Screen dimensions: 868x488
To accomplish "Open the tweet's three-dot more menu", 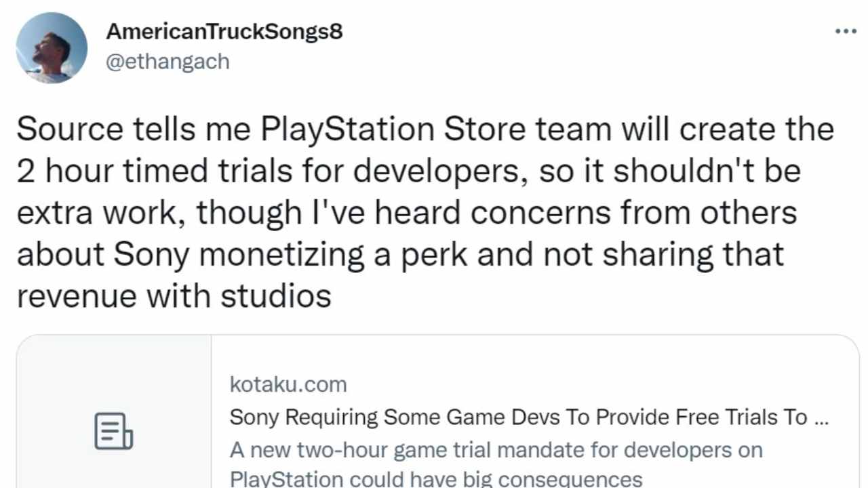I will click(x=846, y=32).
